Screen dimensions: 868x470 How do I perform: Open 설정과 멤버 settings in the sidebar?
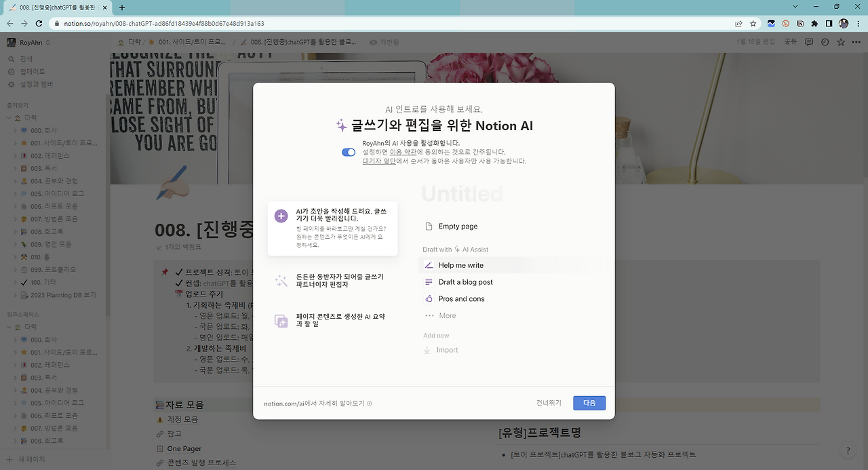[x=36, y=84]
